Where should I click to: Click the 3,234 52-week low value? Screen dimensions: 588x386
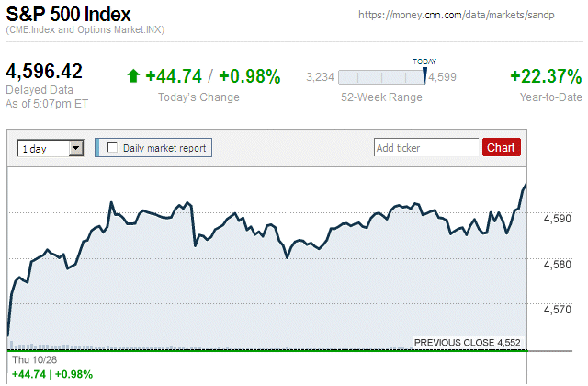tap(319, 77)
